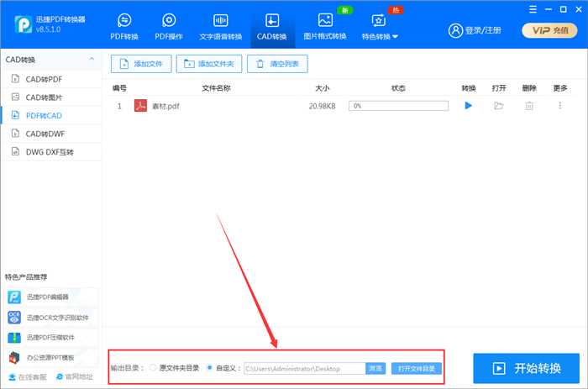Viewport: 588px width, 389px height.
Task: Click 官网地址 link
Action: coord(75,376)
